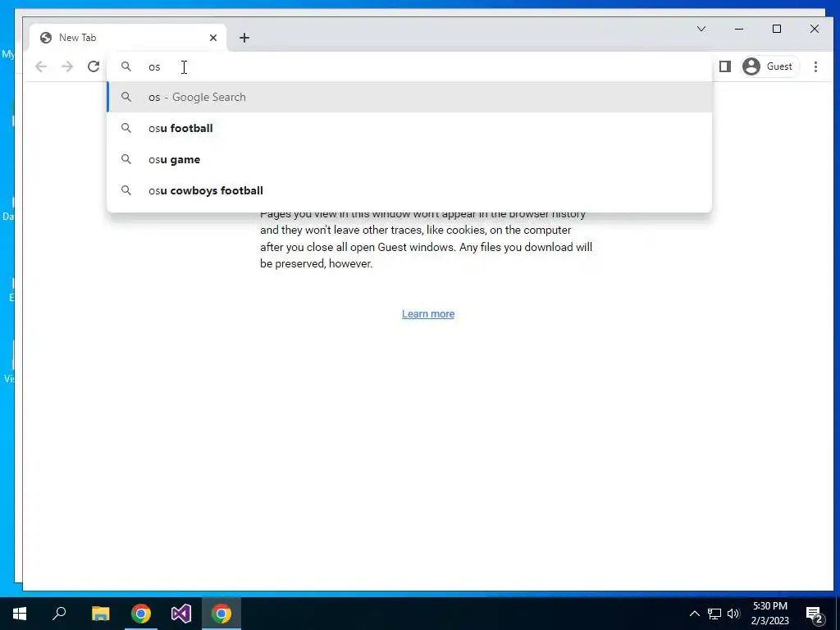
Task: Open volume control tray icon
Action: click(x=733, y=614)
